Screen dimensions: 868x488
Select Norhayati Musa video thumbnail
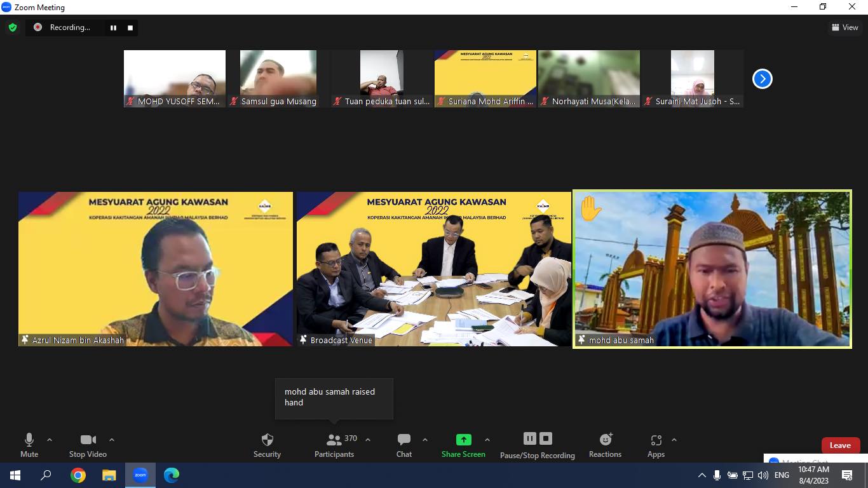point(589,79)
